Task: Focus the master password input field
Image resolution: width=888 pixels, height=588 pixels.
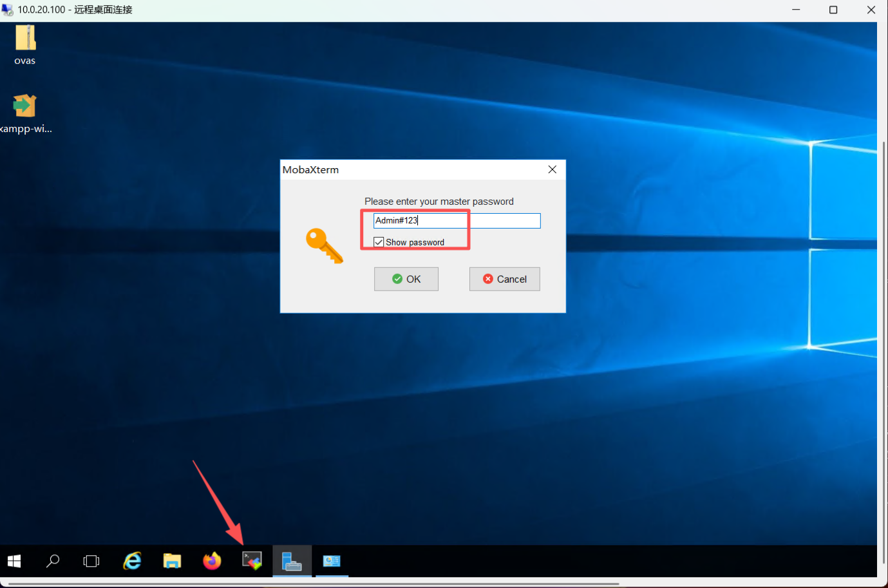Action: [457, 220]
